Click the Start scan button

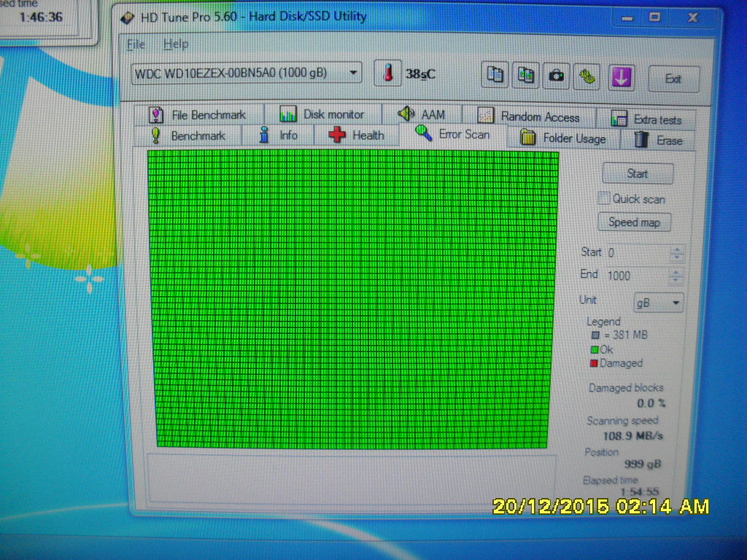(638, 174)
